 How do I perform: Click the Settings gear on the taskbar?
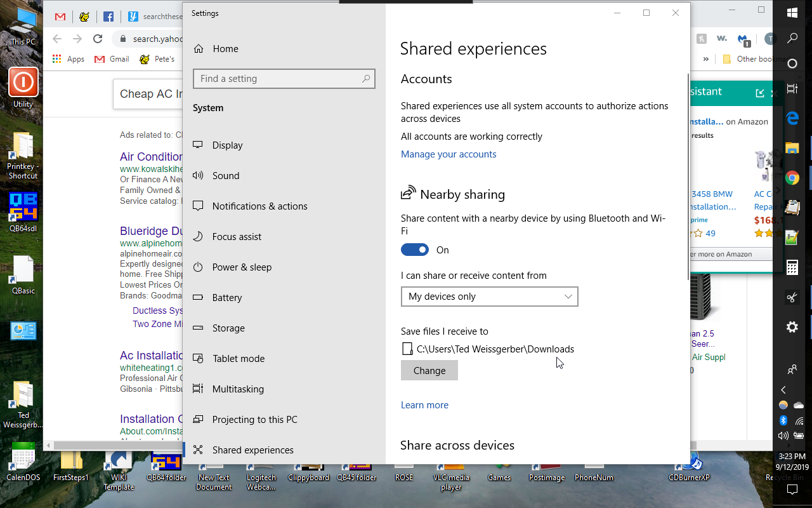[792, 327]
